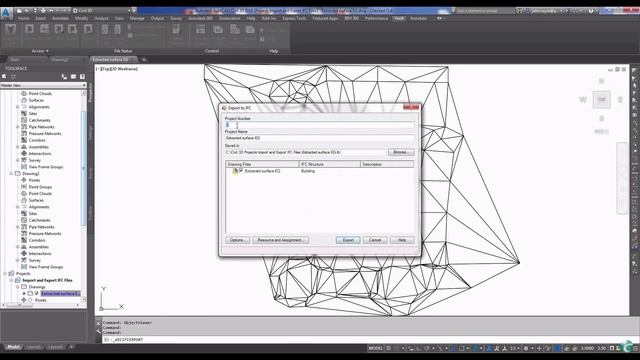The height and width of the screenshot is (360, 640).
Task: Click the Options button in Export to IFC
Action: 237,240
